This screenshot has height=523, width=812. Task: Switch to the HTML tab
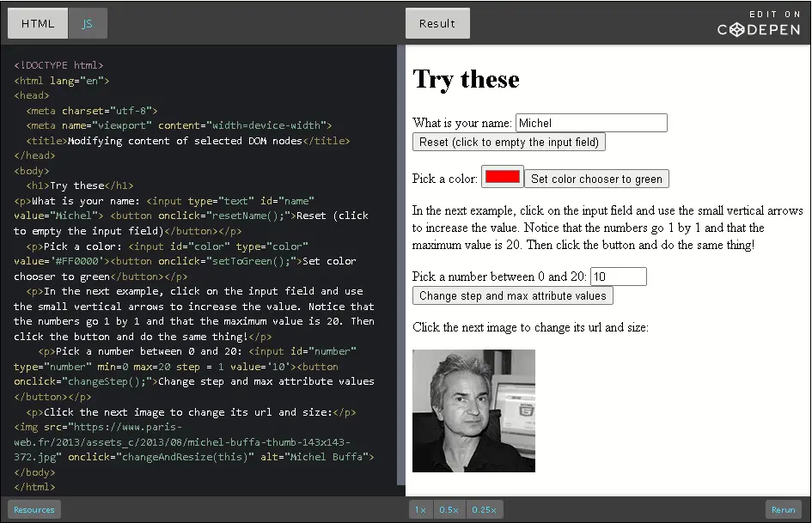(x=37, y=23)
